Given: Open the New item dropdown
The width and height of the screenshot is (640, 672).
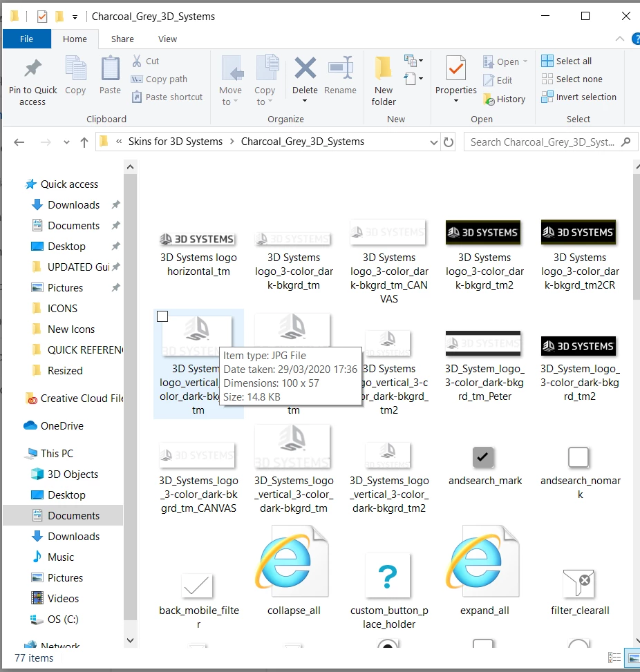Looking at the screenshot, I should click(413, 61).
